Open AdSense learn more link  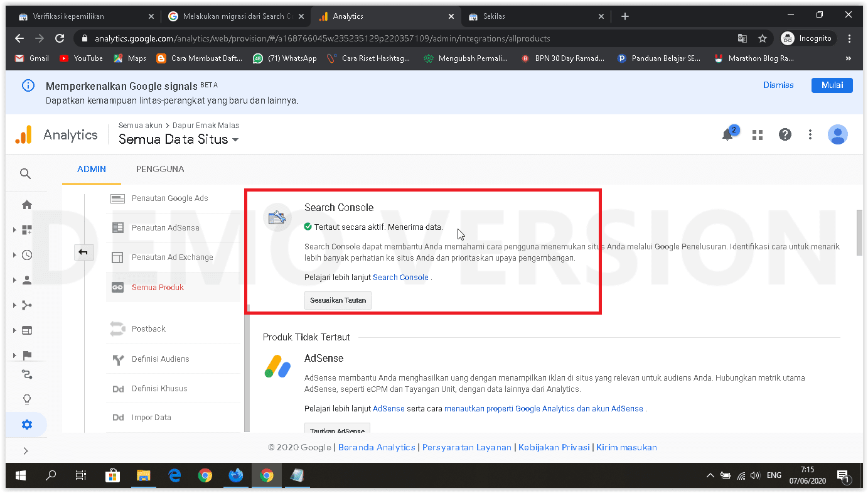pyautogui.click(x=388, y=409)
